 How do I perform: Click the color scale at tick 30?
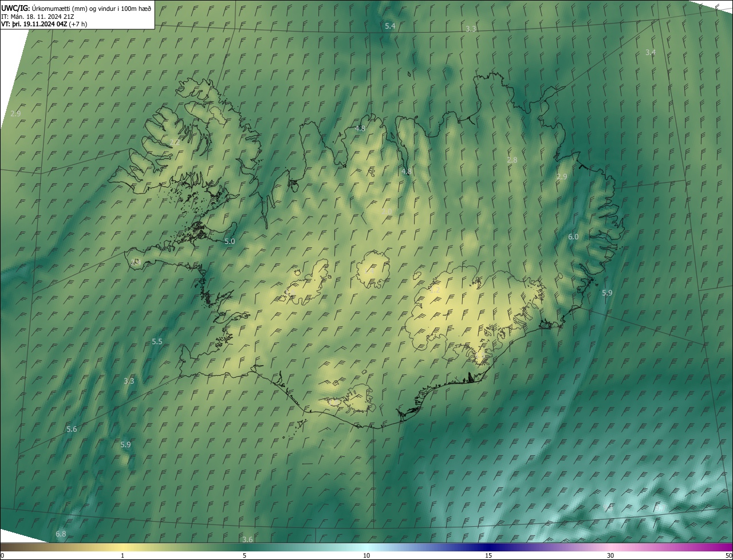click(x=610, y=555)
